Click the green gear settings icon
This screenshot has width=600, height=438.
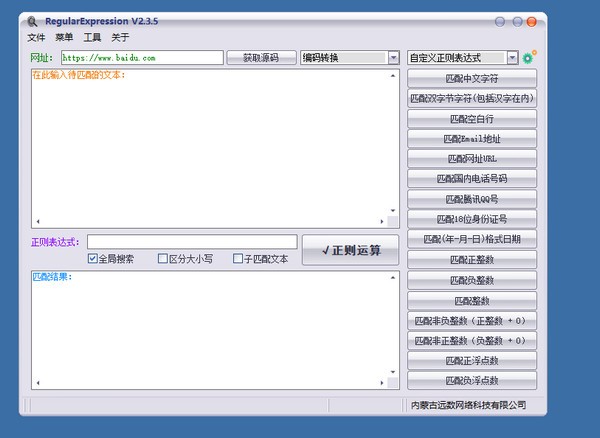528,58
